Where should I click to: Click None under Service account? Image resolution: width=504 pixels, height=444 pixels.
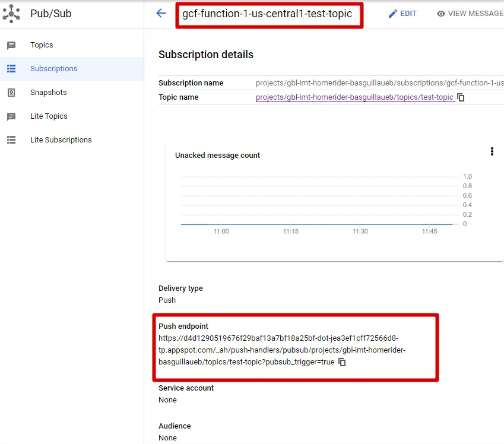(167, 400)
